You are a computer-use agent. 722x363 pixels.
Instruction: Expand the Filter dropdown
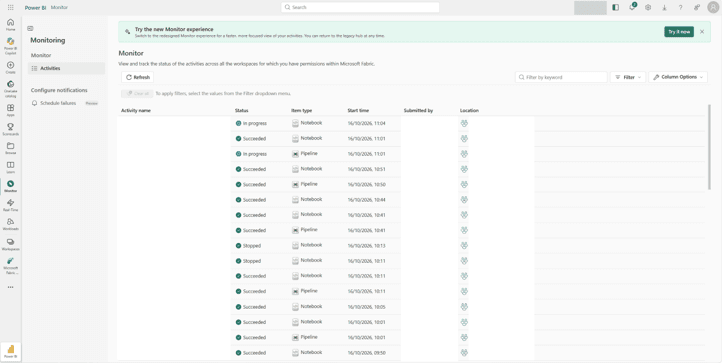tap(628, 77)
